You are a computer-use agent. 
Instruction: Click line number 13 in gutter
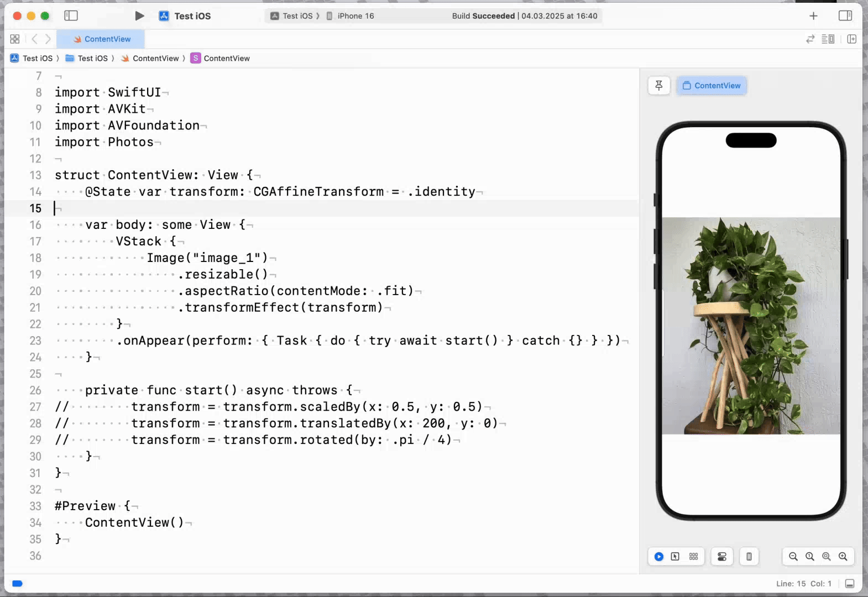tap(35, 175)
